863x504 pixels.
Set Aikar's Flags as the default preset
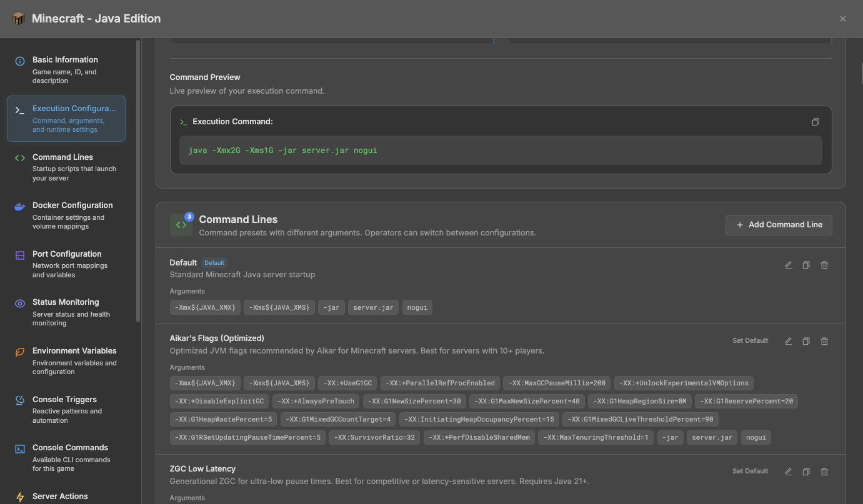[750, 340]
